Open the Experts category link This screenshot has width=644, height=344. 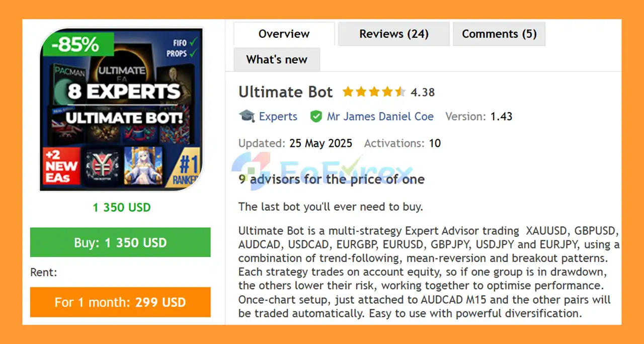[278, 117]
